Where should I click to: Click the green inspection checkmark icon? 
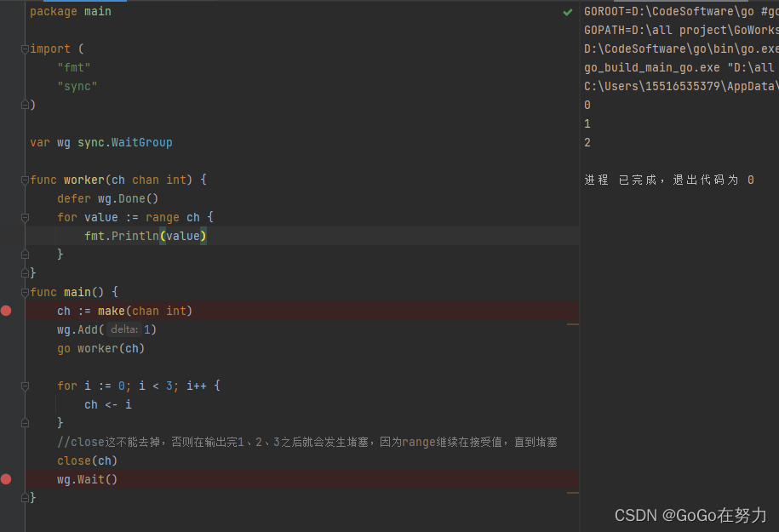(x=567, y=12)
